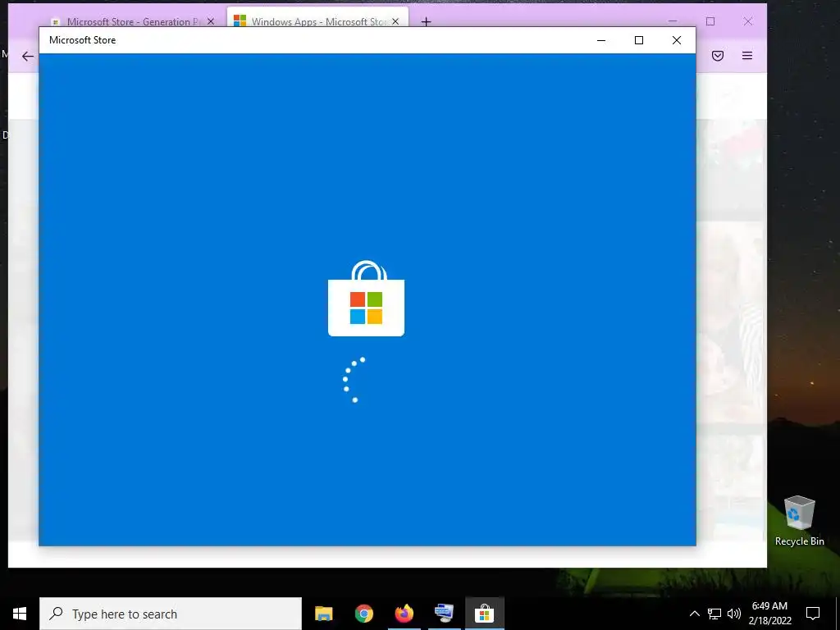Open the Windows Start menu
This screenshot has width=840, height=630.
tap(20, 614)
